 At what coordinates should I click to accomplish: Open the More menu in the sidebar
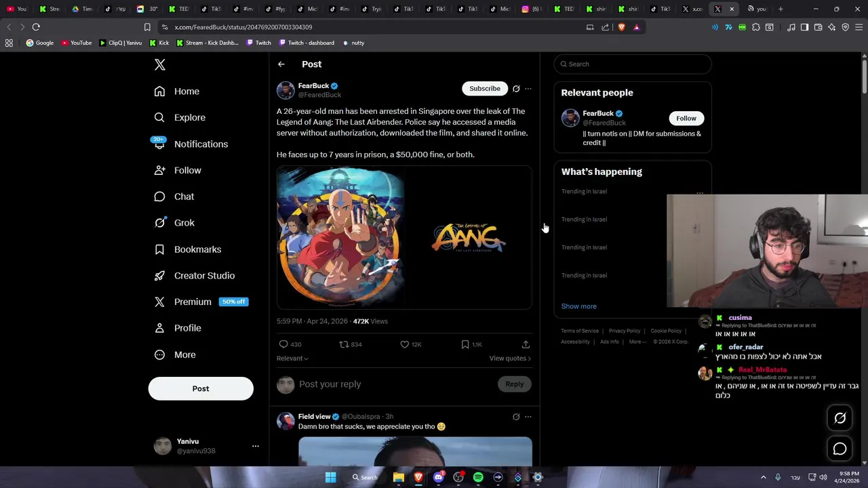pyautogui.click(x=175, y=354)
